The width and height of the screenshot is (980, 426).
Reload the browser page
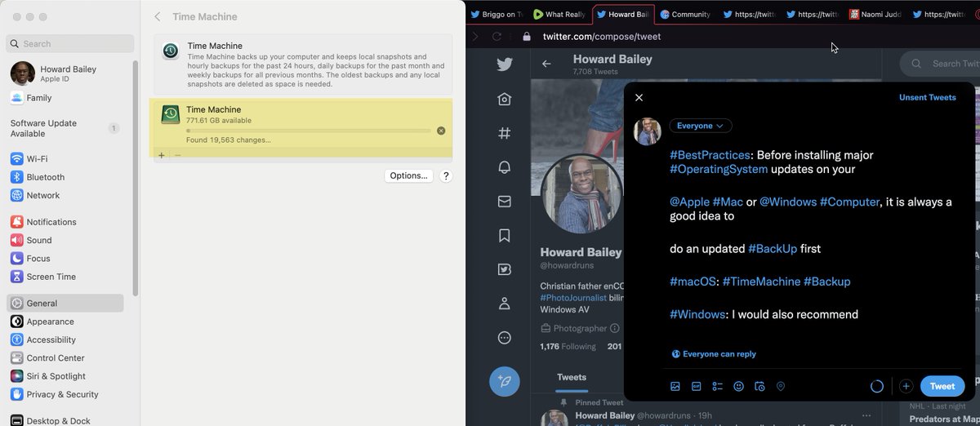[497, 36]
